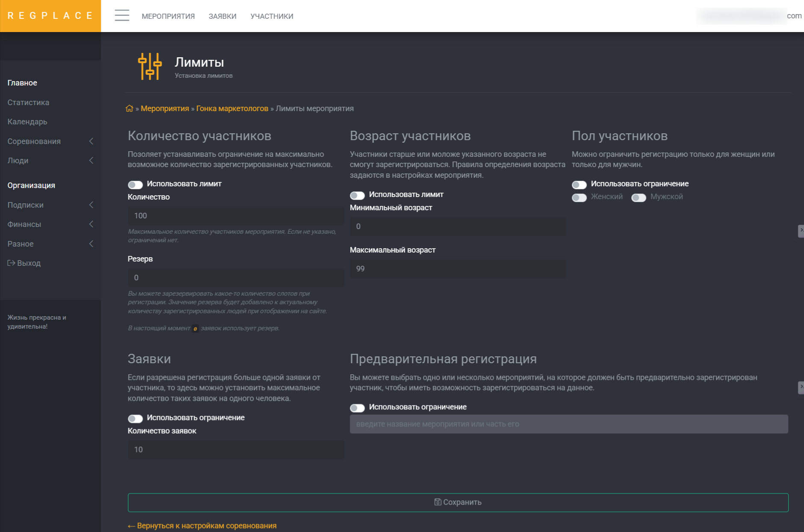
Task: Click the hamburger menu icon
Action: pyautogui.click(x=122, y=15)
